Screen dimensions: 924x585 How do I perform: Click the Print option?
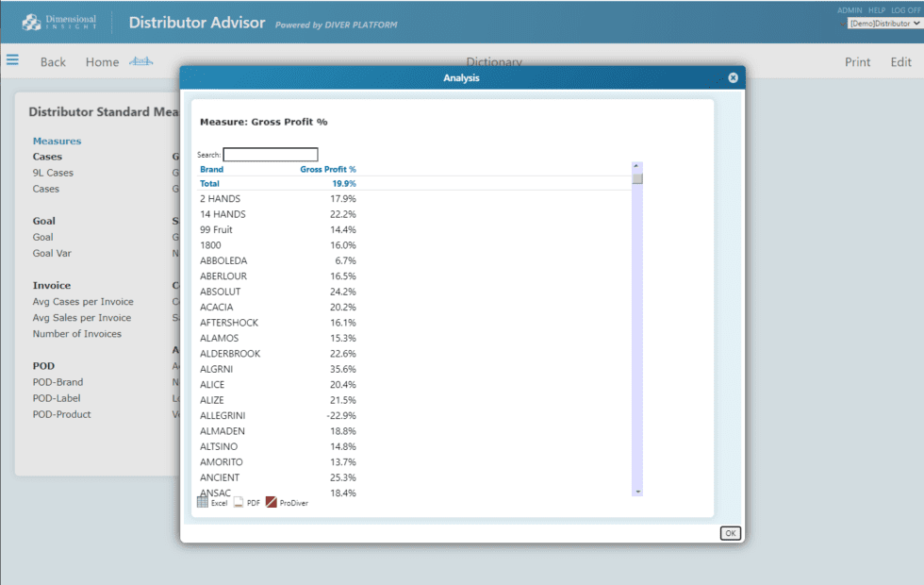click(858, 61)
